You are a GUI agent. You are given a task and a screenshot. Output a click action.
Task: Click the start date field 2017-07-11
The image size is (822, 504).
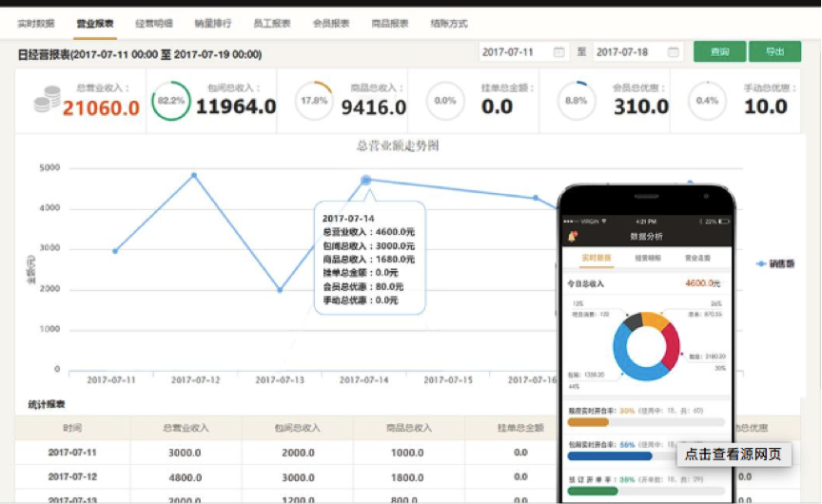coord(523,52)
